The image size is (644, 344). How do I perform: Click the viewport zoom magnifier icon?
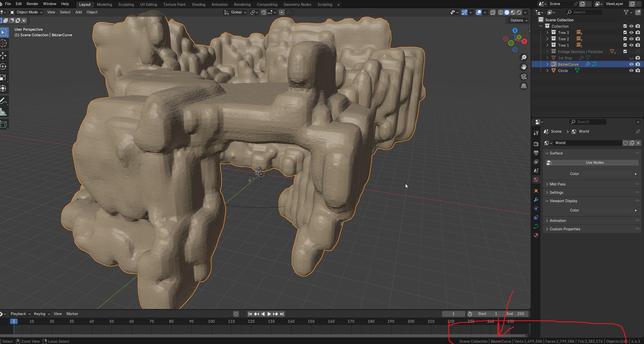(x=524, y=58)
